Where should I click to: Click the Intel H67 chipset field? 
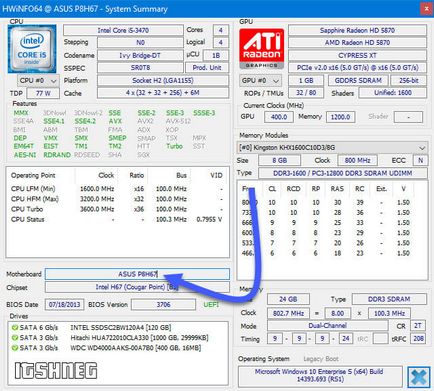[x=137, y=287]
